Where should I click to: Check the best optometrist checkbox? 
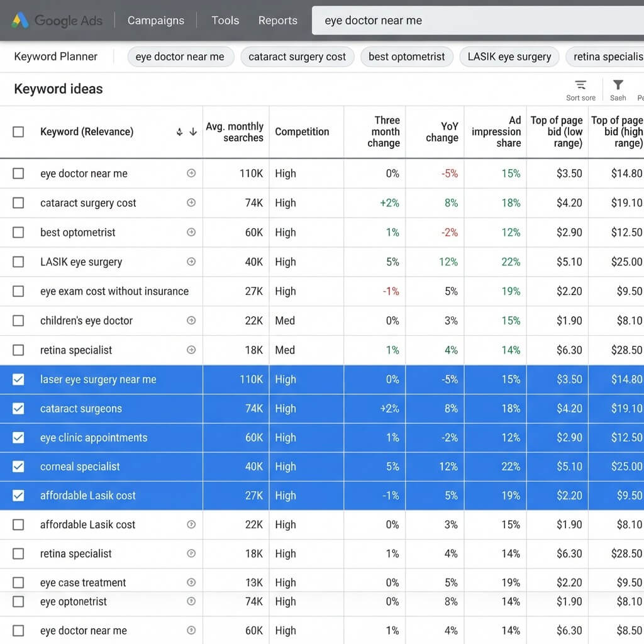tap(18, 233)
